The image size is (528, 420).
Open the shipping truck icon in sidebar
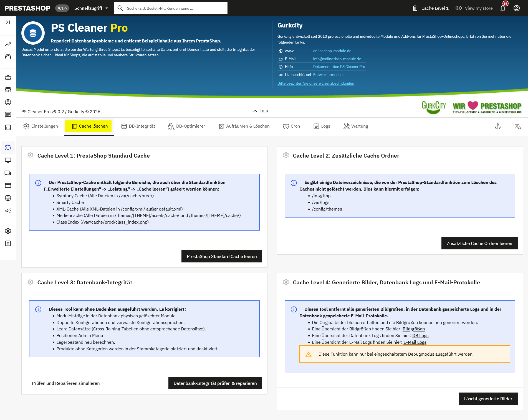pos(8,173)
